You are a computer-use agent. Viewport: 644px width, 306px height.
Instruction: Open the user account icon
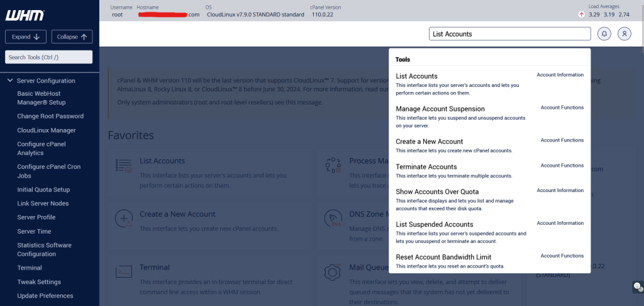pyautogui.click(x=624, y=34)
